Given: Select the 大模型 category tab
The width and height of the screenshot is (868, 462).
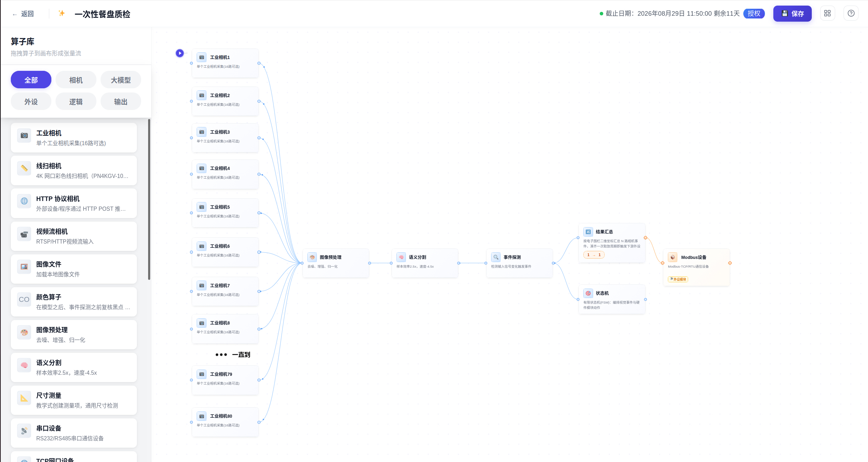Looking at the screenshot, I should tap(121, 80).
